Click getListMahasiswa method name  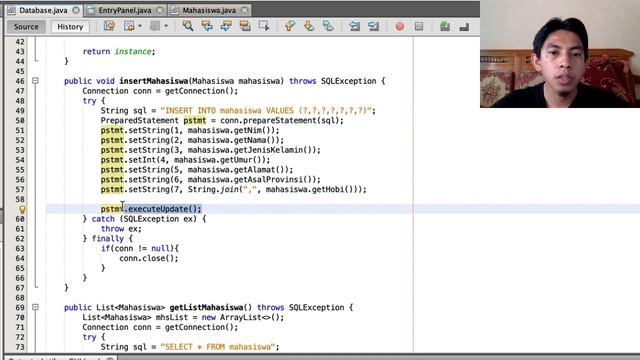tap(207, 307)
